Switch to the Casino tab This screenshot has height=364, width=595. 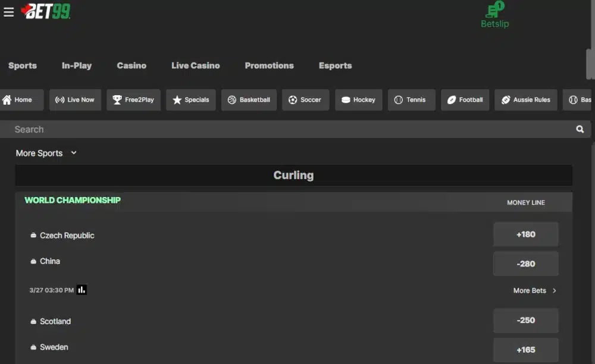pos(131,65)
